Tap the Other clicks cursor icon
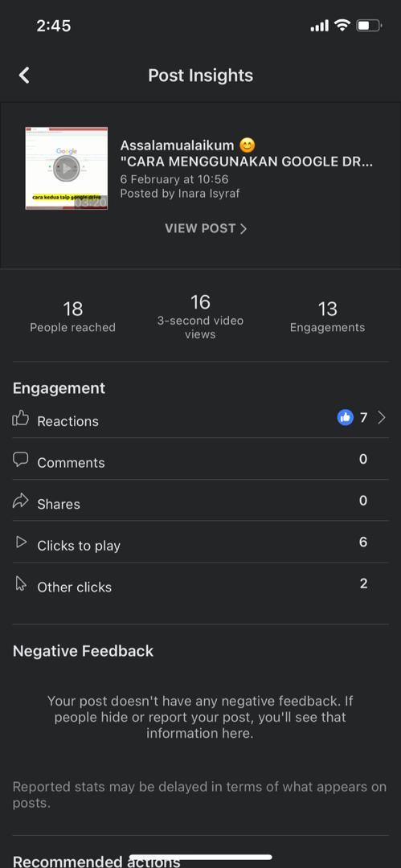 click(21, 584)
